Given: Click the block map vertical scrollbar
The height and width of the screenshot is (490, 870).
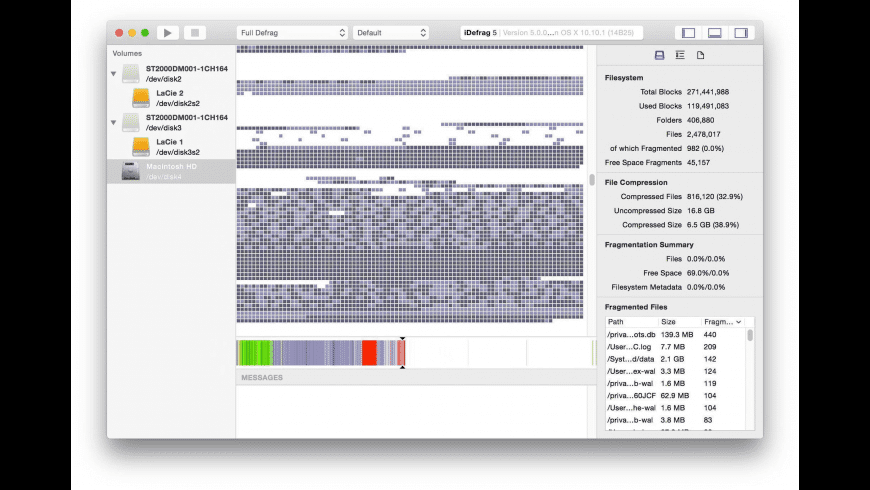Looking at the screenshot, I should click(x=591, y=181).
